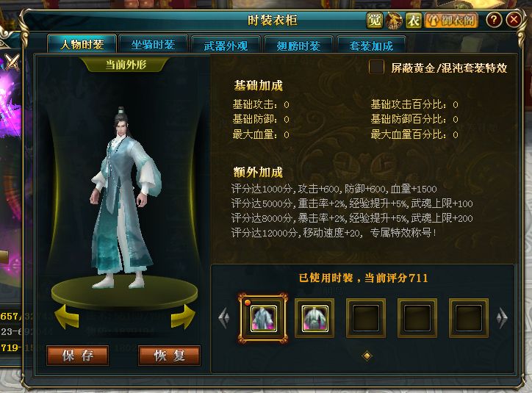Image resolution: width=532 pixels, height=393 pixels.
Task: Rotate character left with yellow arrow
Action: (67, 317)
